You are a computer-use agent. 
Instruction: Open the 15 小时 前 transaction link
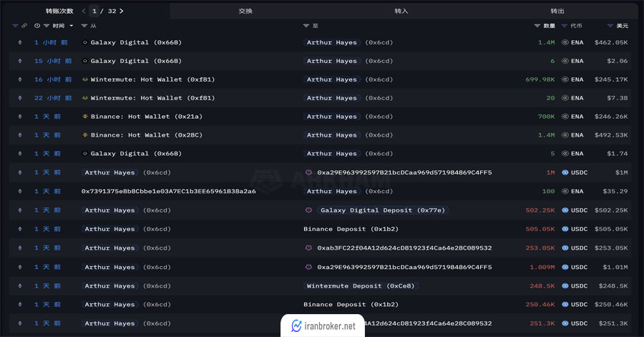click(53, 61)
